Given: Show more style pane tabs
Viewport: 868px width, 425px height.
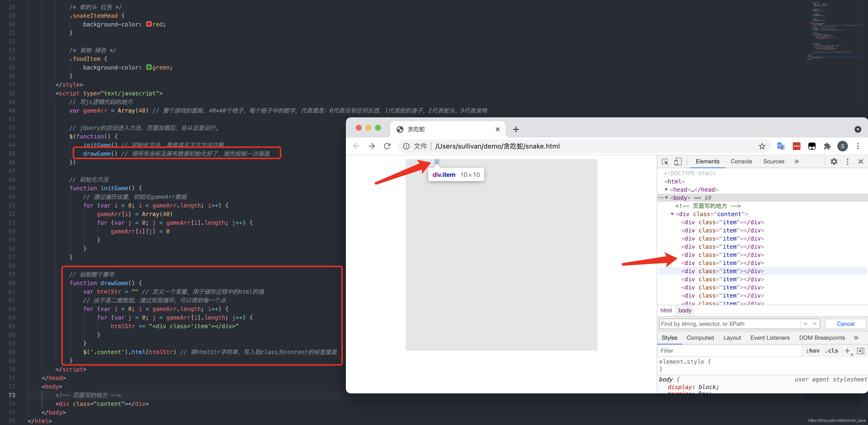Looking at the screenshot, I should [856, 338].
